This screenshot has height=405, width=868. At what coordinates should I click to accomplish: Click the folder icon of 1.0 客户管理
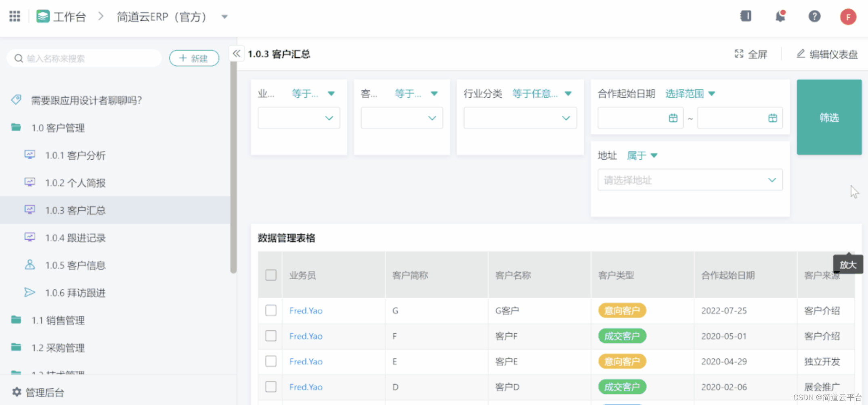pos(16,127)
